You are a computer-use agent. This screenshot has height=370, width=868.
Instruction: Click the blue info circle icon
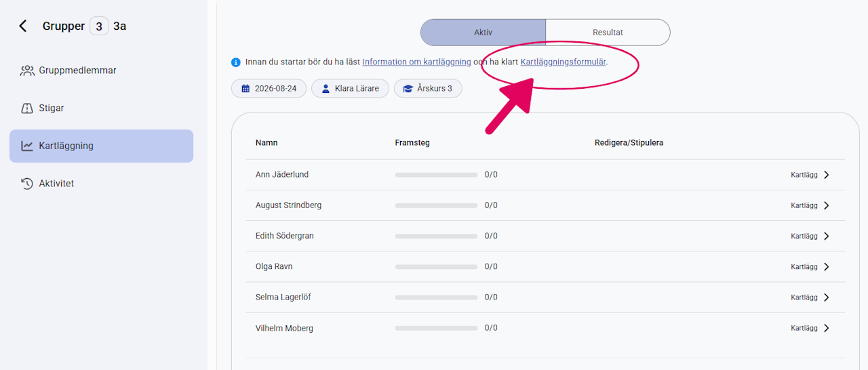[236, 62]
